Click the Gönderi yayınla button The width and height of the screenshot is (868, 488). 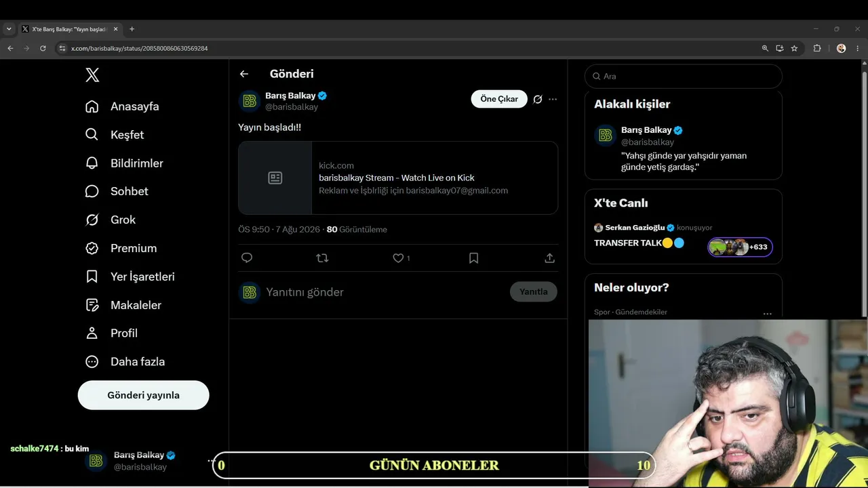[x=144, y=395]
